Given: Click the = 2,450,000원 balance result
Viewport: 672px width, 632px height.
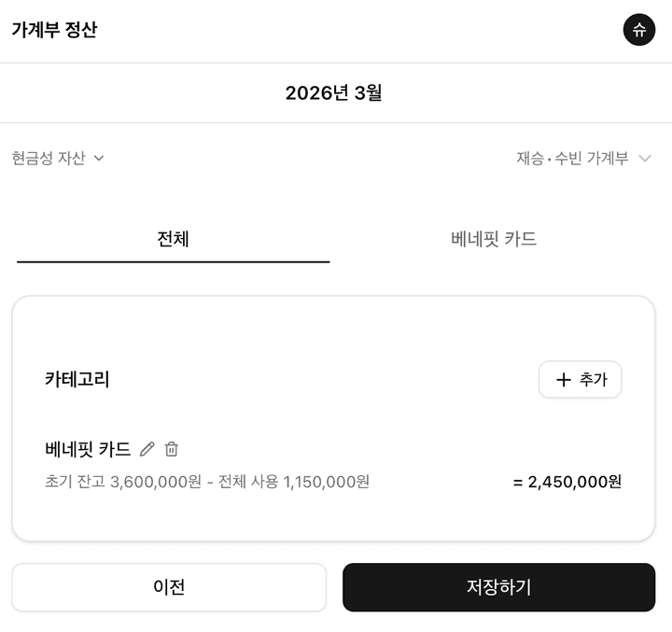Looking at the screenshot, I should [x=567, y=482].
